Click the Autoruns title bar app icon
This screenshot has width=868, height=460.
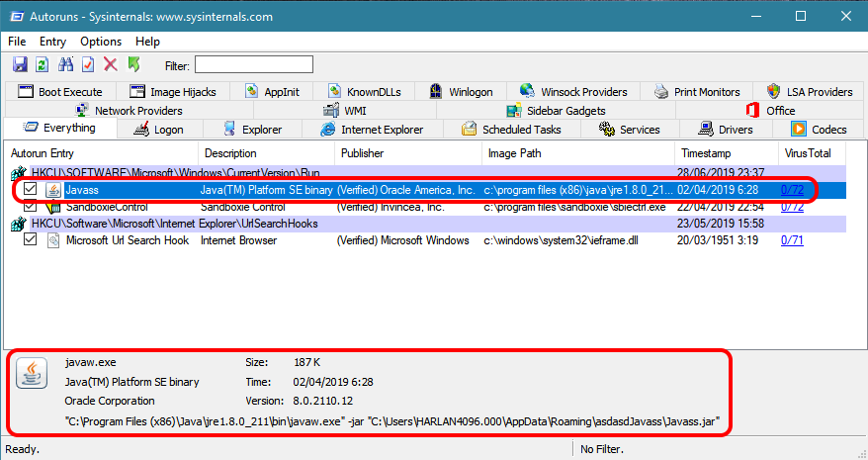pyautogui.click(x=17, y=17)
